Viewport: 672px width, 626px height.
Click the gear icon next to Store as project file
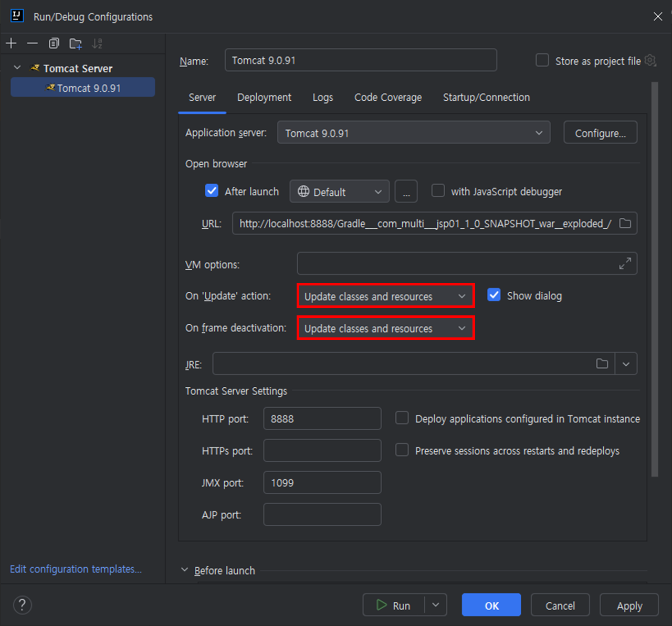[650, 60]
